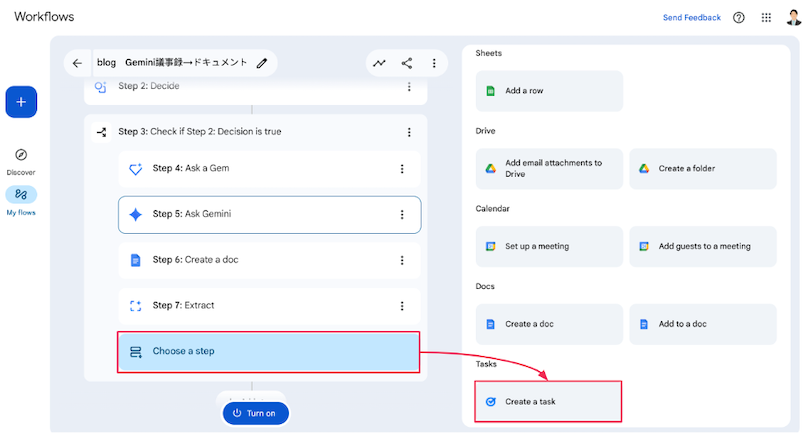Screen dimensions: 804x434
Task: Select Step 4: Ask a Gem
Action: 269,169
